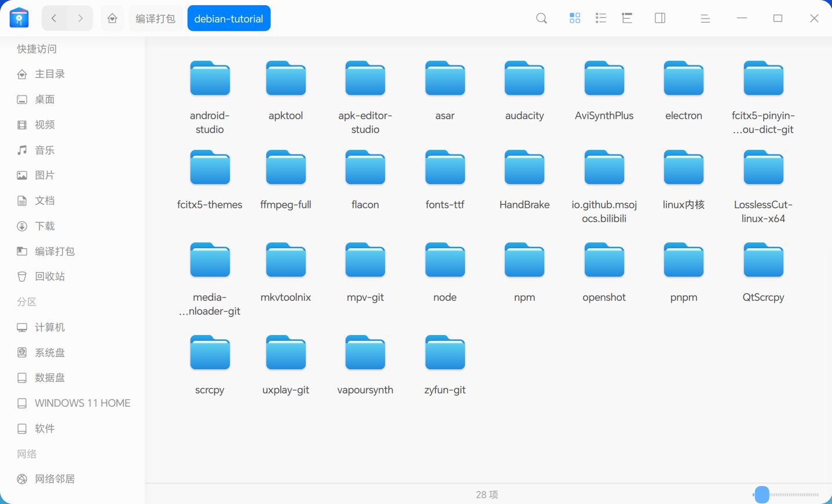Go back with the left arrow
Image resolution: width=832 pixels, height=504 pixels.
[54, 19]
